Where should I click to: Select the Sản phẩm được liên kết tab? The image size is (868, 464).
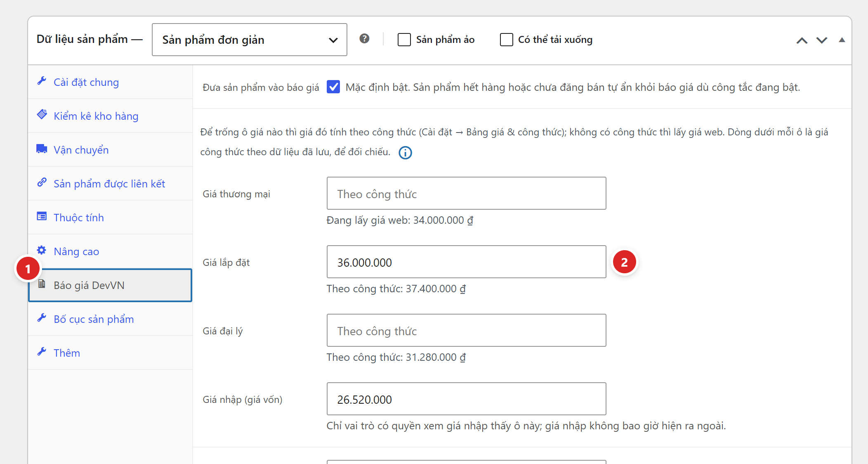(110, 184)
